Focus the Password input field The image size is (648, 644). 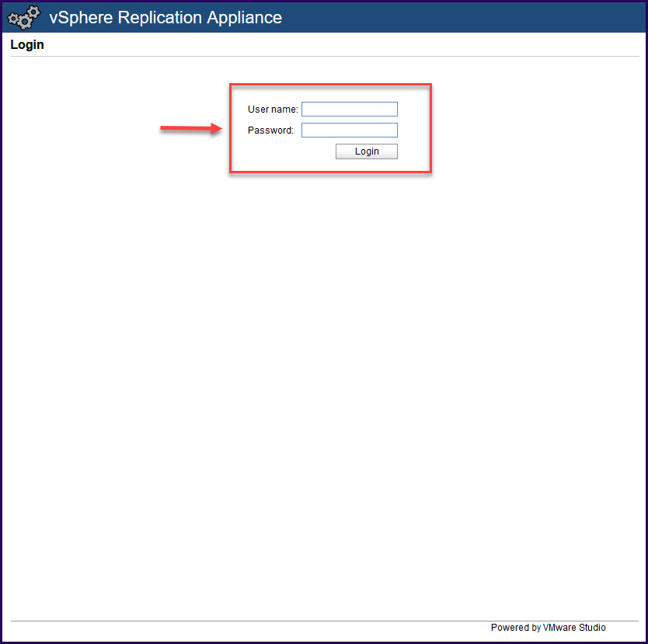click(x=349, y=131)
